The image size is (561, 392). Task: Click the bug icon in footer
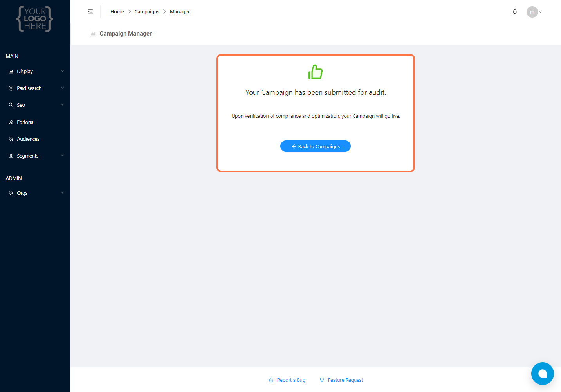(x=271, y=380)
